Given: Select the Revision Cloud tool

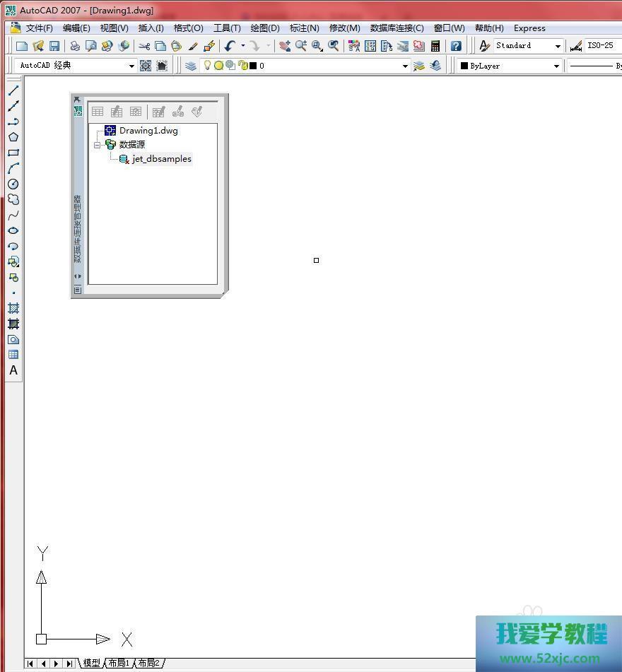Looking at the screenshot, I should tap(13, 199).
